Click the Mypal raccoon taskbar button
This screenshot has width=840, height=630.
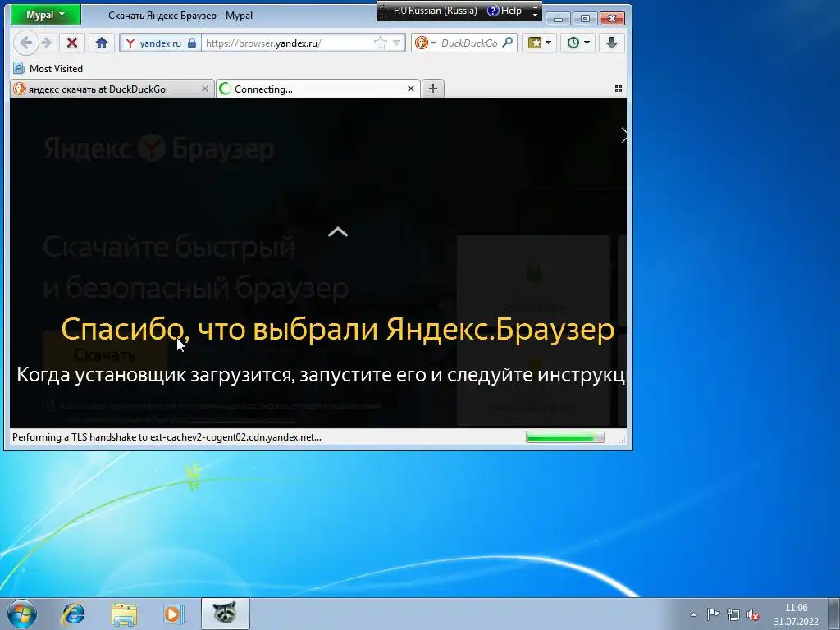click(x=225, y=614)
